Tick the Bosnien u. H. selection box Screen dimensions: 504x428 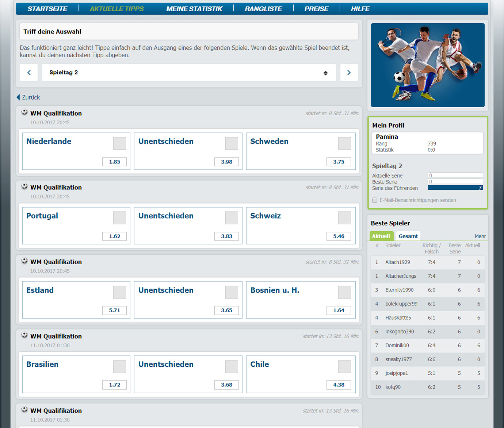[x=344, y=292]
